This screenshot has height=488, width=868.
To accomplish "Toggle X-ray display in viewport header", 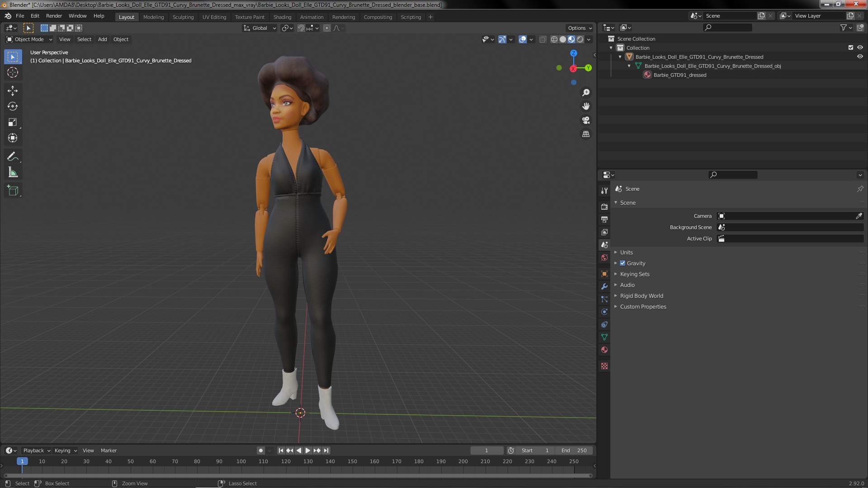I will click(543, 40).
